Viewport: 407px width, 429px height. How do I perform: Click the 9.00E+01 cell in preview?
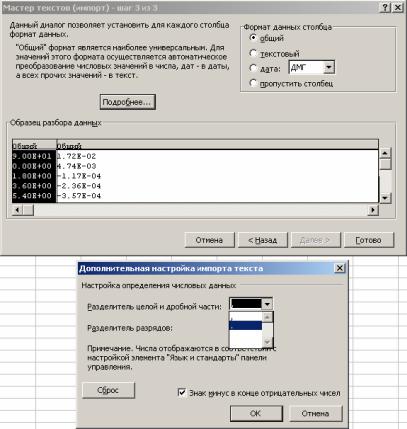32,156
